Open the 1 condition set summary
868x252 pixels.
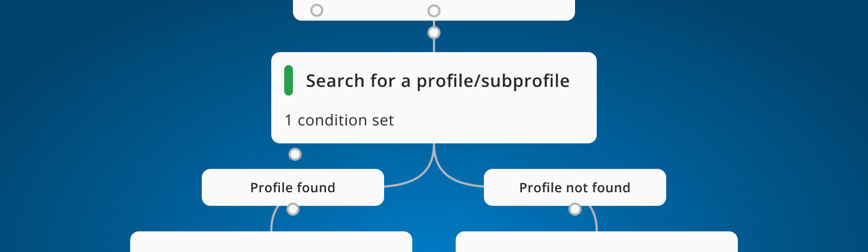(x=339, y=120)
